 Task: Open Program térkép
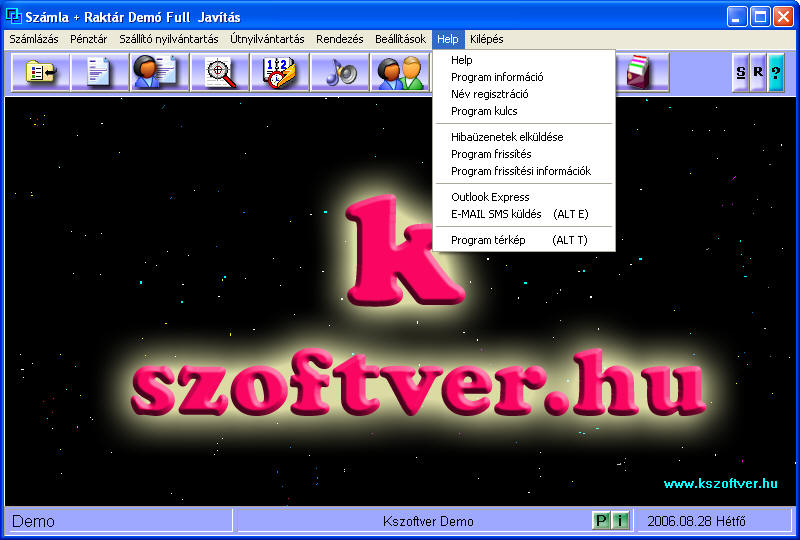pyautogui.click(x=523, y=240)
